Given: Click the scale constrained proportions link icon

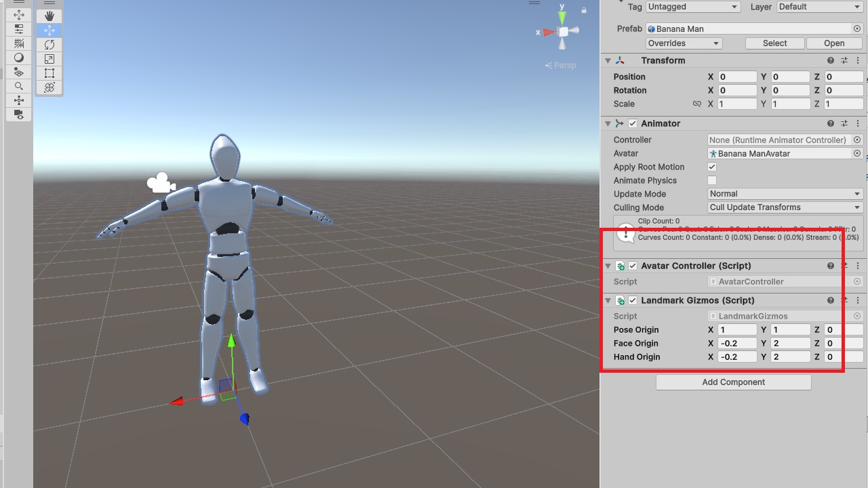Looking at the screenshot, I should (697, 104).
